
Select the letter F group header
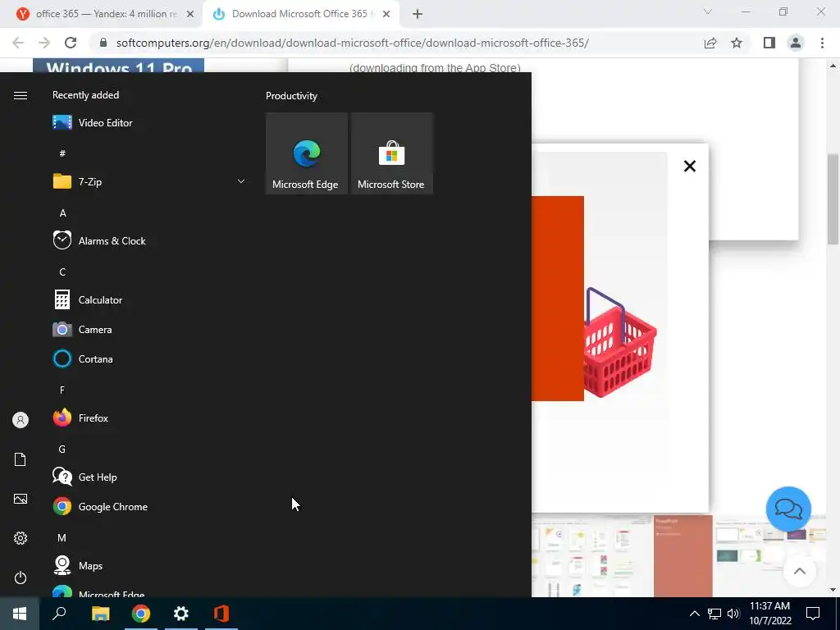coord(62,390)
